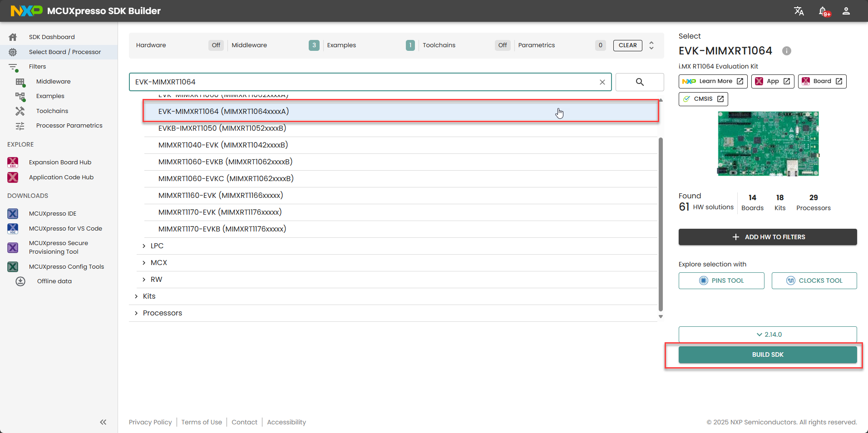Click the Middleware grid icon
The width and height of the screenshot is (868, 433).
pos(20,82)
